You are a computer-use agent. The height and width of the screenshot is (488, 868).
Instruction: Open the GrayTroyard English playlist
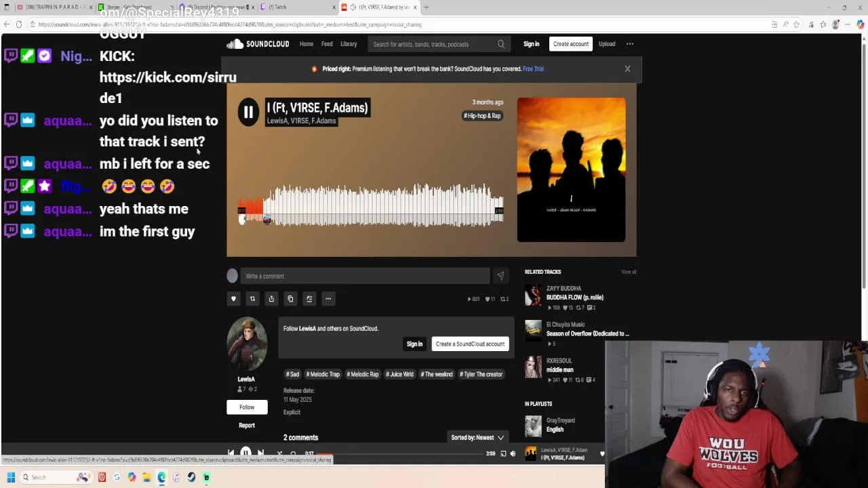[x=555, y=430]
